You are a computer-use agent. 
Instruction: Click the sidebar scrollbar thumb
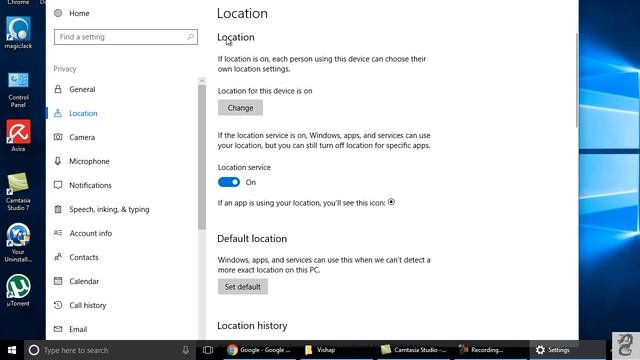[202, 157]
